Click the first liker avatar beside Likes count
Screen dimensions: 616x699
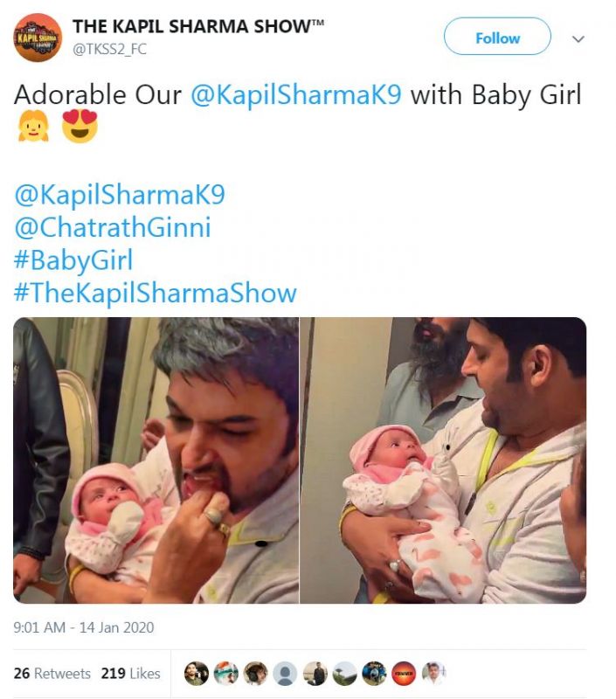coord(196,673)
